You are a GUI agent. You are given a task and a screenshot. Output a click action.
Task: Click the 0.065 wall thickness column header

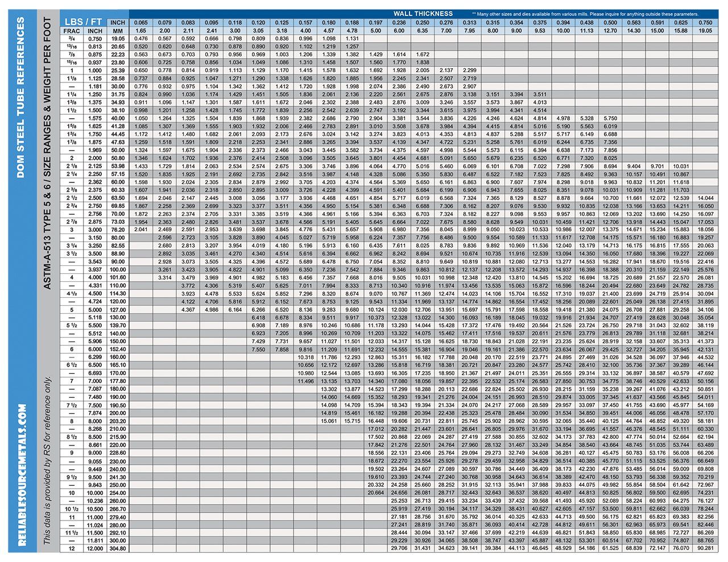tap(141, 23)
